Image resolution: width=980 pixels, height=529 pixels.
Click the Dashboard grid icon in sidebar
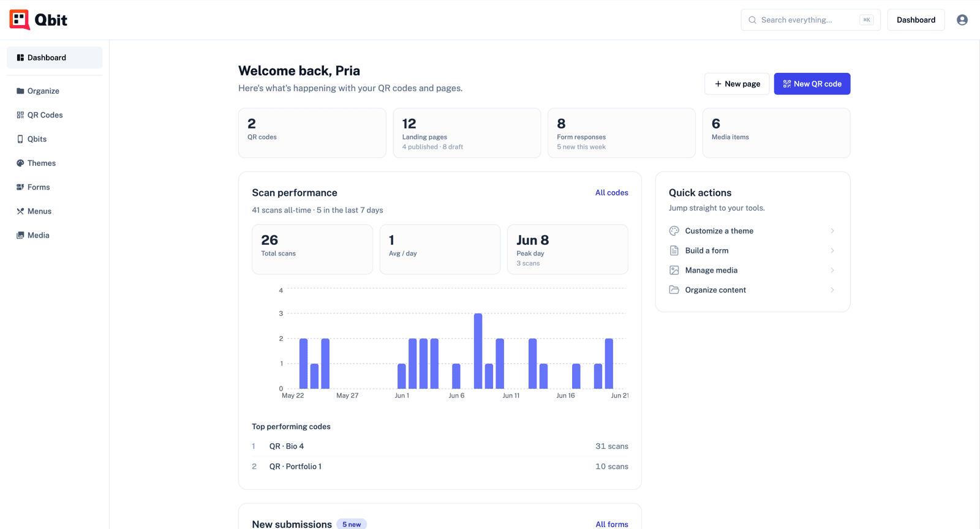20,58
